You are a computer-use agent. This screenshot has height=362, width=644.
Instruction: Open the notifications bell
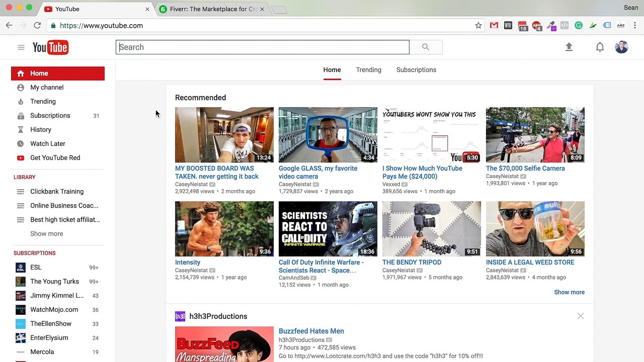(600, 47)
